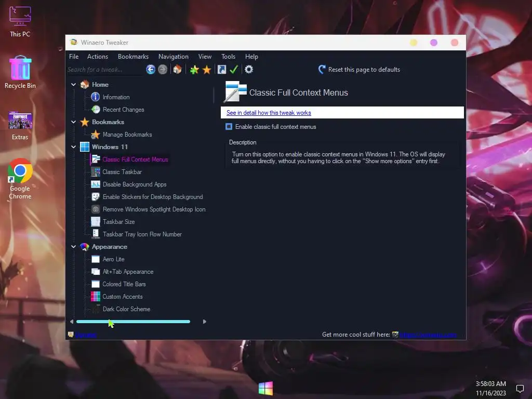
Task: Open the File menu
Action: 74,57
